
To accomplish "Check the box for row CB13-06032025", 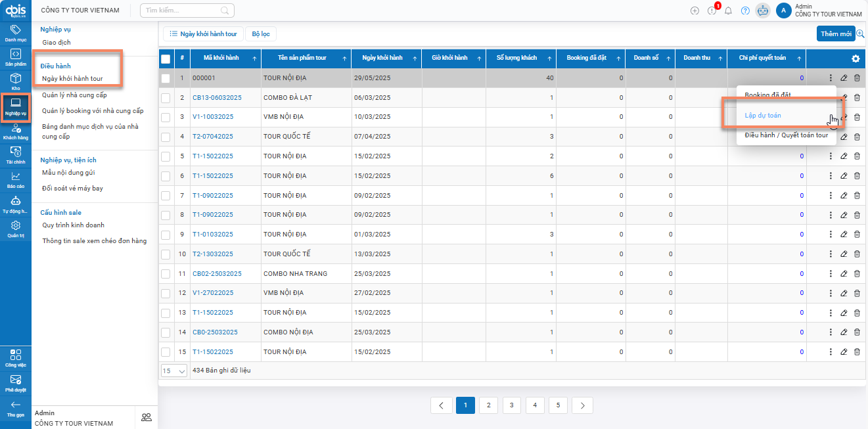I will 166,98.
